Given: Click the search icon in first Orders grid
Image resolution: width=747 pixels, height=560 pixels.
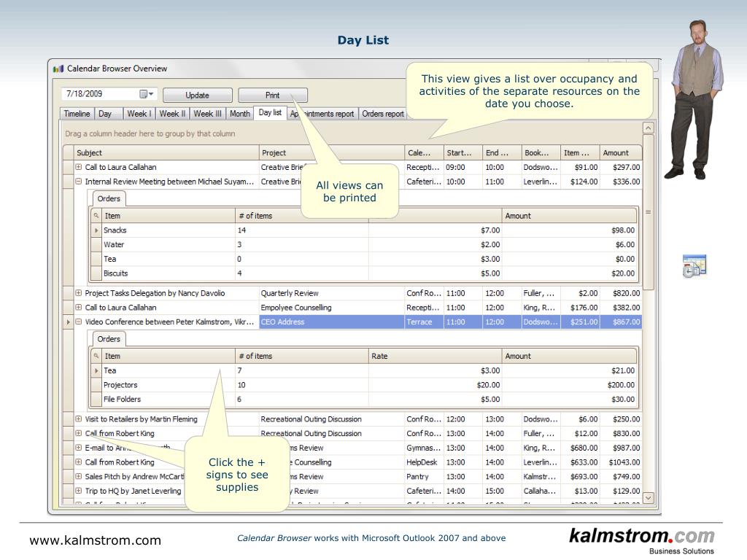Looking at the screenshot, I should (96, 216).
